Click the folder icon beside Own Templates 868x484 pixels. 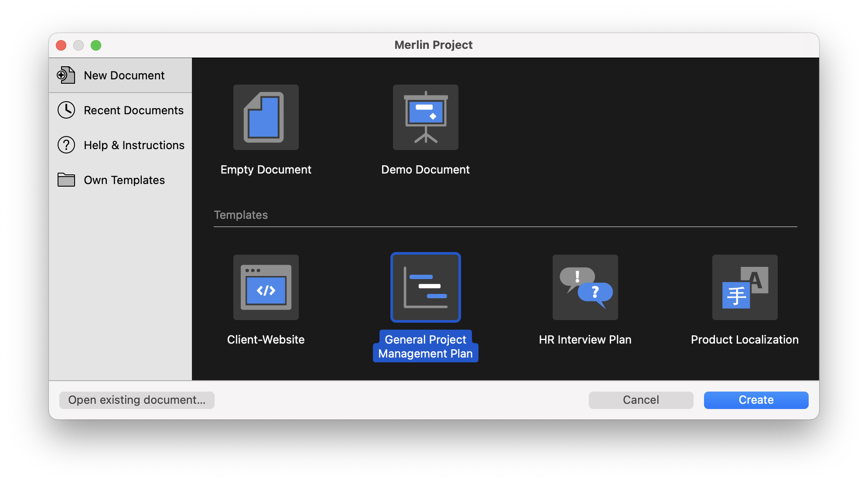click(x=66, y=180)
